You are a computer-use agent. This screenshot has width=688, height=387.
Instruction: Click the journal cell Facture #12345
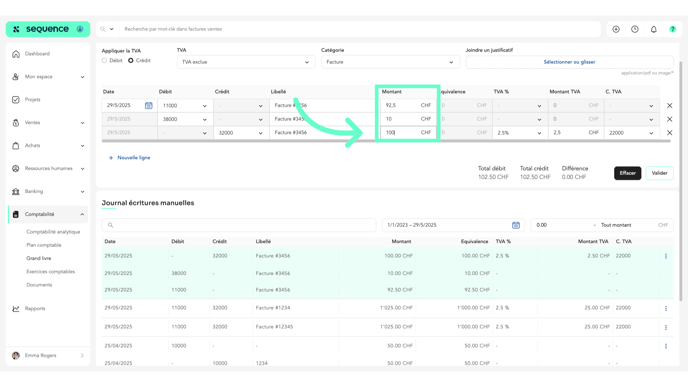coord(274,327)
